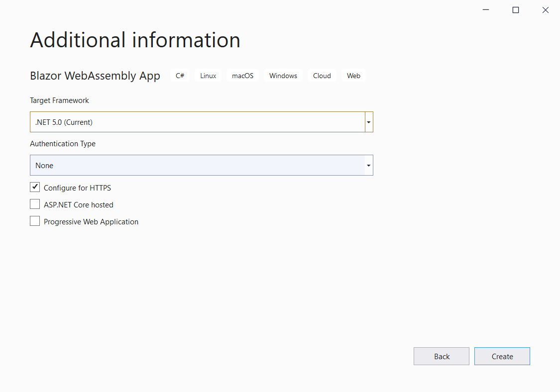Select the macOS platform tag
The width and height of the screenshot is (560, 392).
point(242,76)
